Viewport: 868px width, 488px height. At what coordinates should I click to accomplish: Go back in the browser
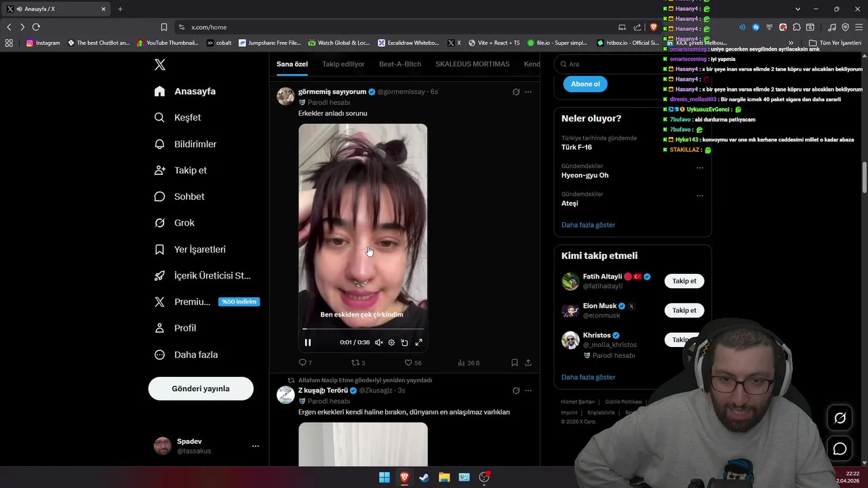click(x=9, y=27)
